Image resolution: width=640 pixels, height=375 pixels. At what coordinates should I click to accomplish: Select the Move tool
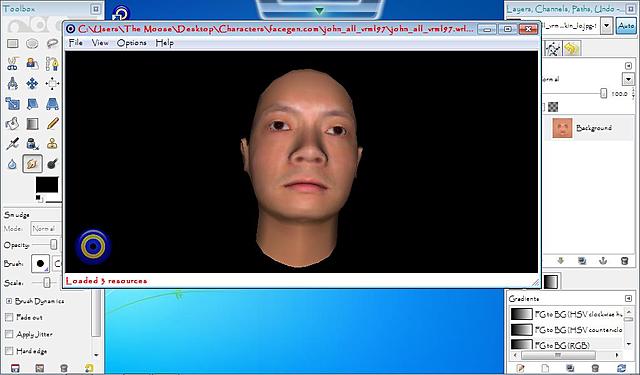[x=32, y=84]
